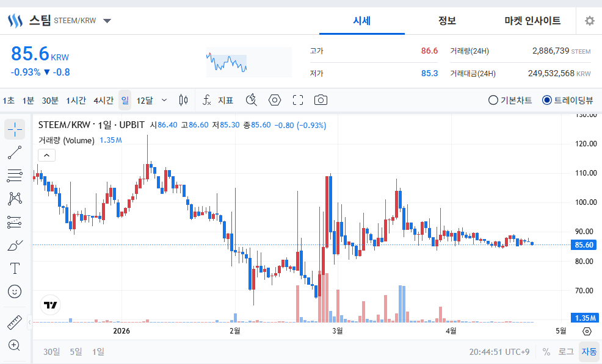Click the -0.93% change value
This screenshot has height=364, width=602.
point(26,72)
